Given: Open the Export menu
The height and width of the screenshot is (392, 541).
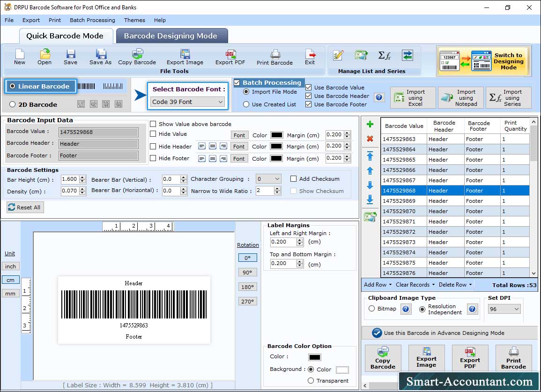Looking at the screenshot, I should [31, 20].
